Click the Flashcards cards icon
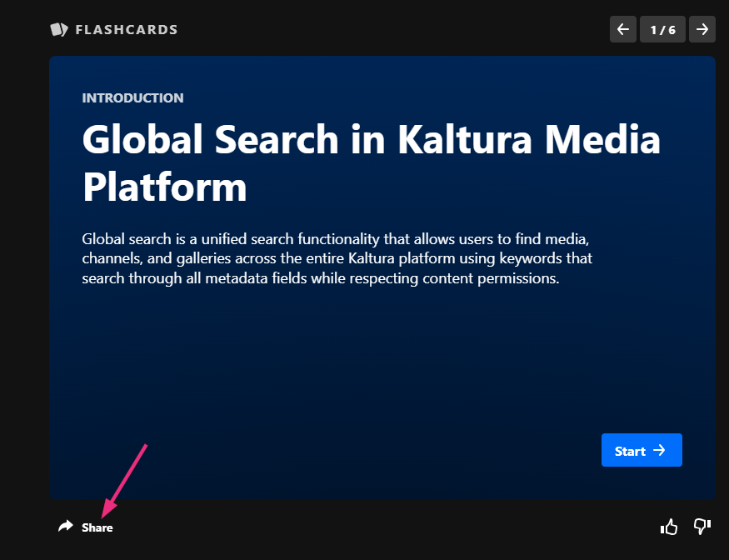This screenshot has width=729, height=560. click(x=59, y=30)
